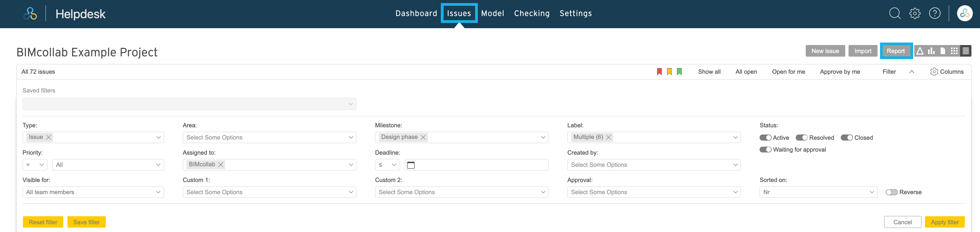Toggle Waiting for approval switch
Screen dimensions: 980x232
click(x=765, y=149)
